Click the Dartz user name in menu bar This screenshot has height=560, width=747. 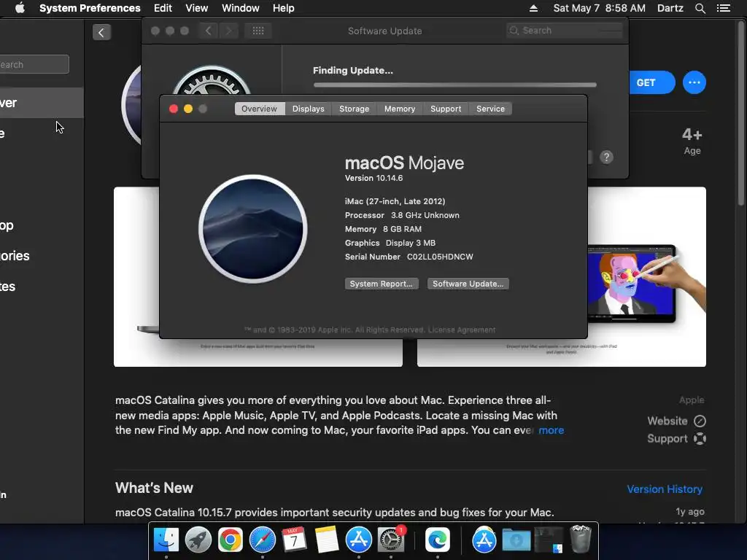coord(670,8)
